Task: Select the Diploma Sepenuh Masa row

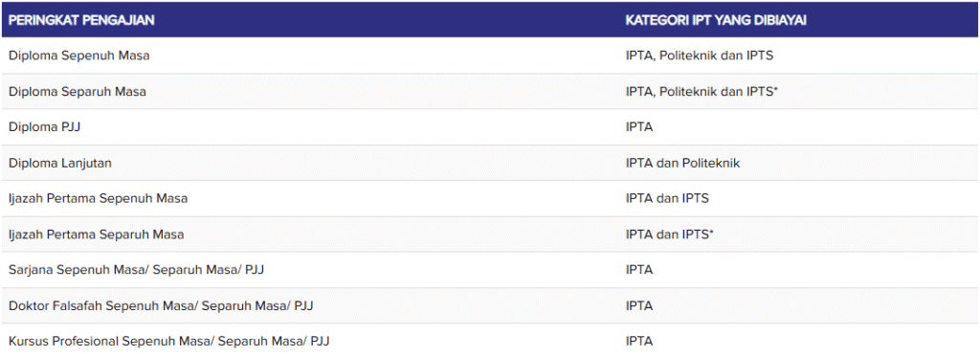Action: 490,56
